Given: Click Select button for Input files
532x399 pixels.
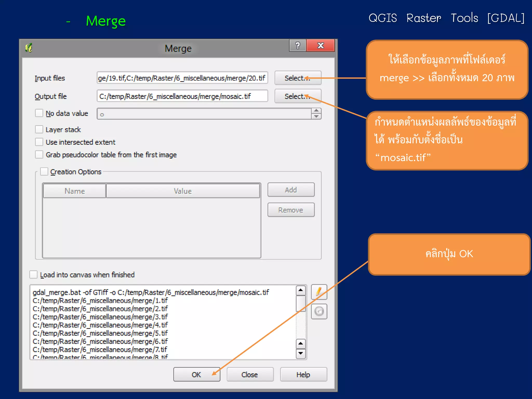Looking at the screenshot, I should [x=298, y=78].
